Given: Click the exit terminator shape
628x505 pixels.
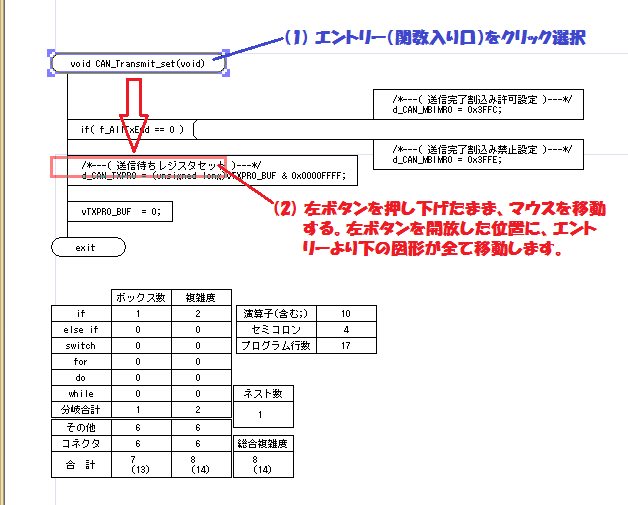Looking at the screenshot, I should (x=89, y=247).
